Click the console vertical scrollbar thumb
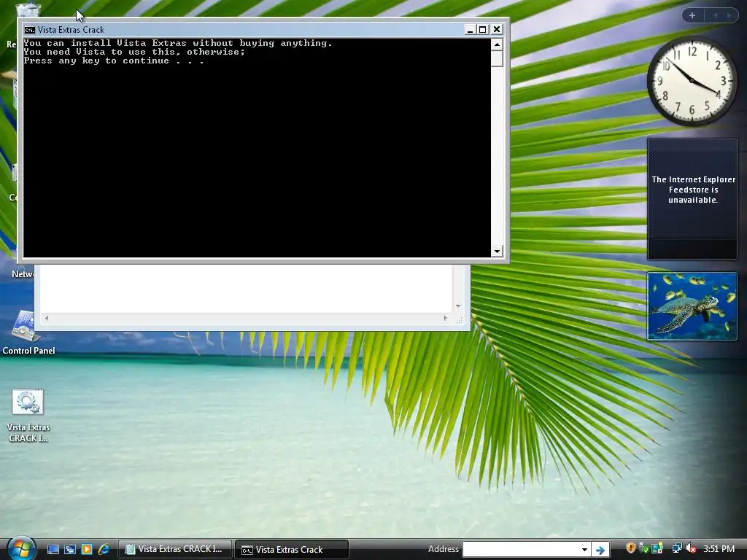The width and height of the screenshot is (747, 560). pyautogui.click(x=497, y=58)
